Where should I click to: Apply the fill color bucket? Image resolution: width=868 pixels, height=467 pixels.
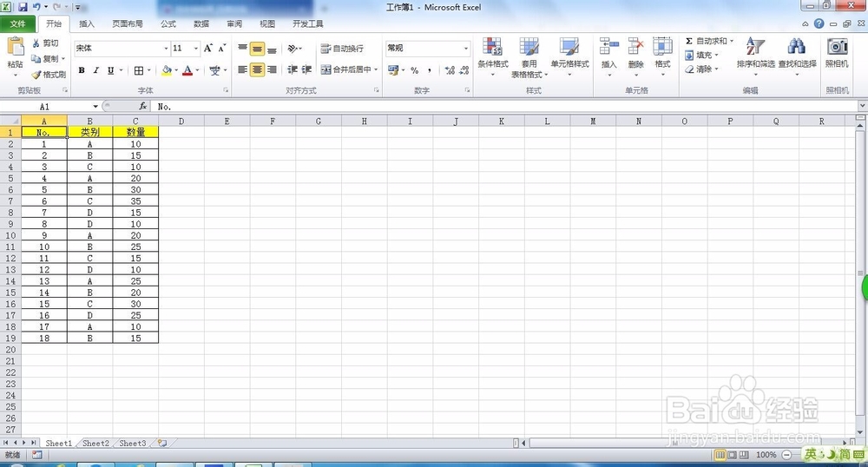167,70
